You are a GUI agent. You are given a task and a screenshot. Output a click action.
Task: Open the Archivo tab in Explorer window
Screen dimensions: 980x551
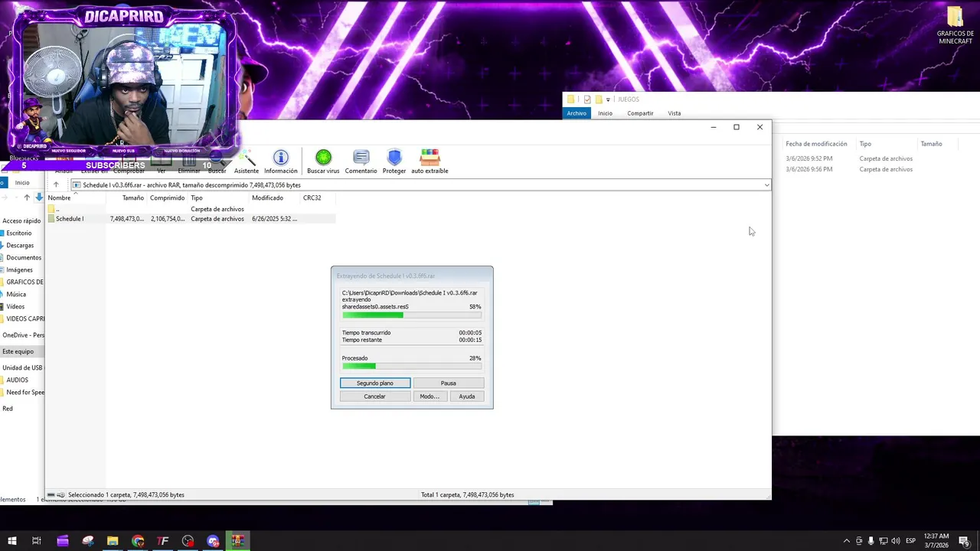[577, 113]
